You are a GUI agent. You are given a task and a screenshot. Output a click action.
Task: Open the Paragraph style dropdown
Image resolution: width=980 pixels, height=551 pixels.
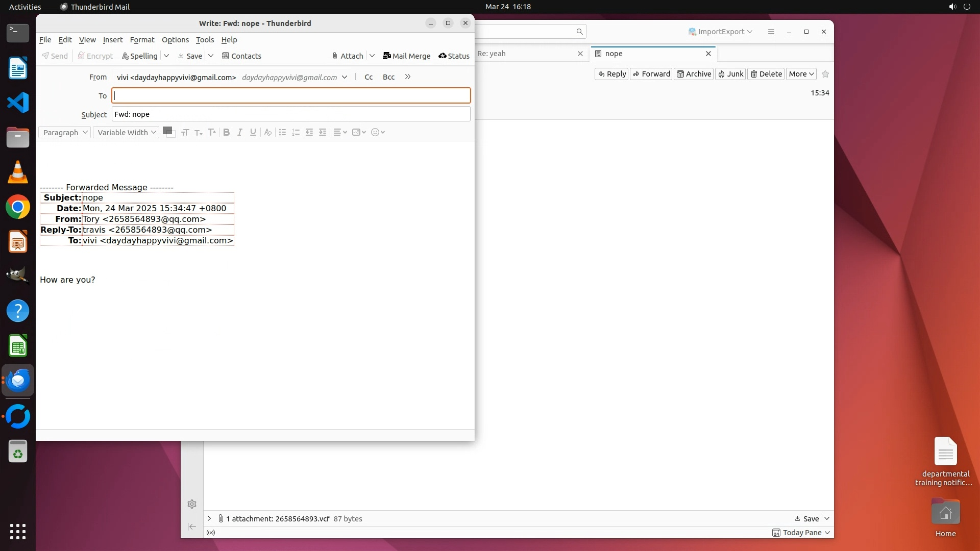[x=65, y=132]
